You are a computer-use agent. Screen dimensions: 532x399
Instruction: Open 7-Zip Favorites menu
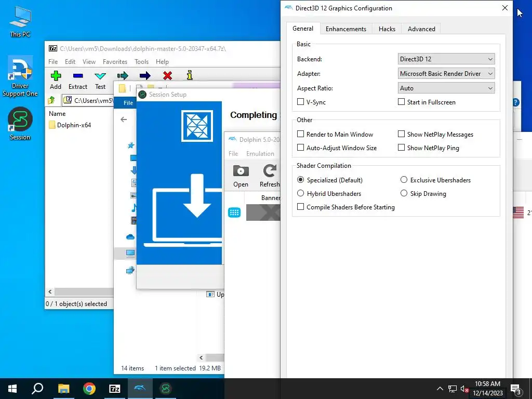pyautogui.click(x=115, y=62)
